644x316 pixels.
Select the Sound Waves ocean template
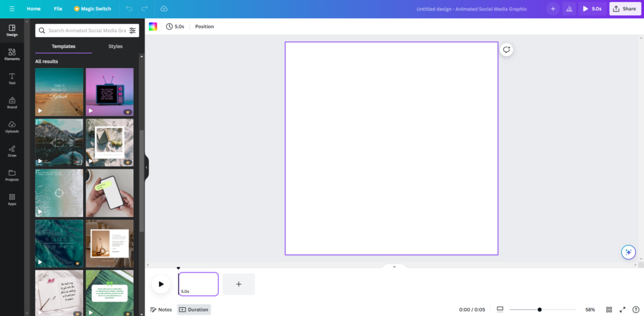pos(59,244)
